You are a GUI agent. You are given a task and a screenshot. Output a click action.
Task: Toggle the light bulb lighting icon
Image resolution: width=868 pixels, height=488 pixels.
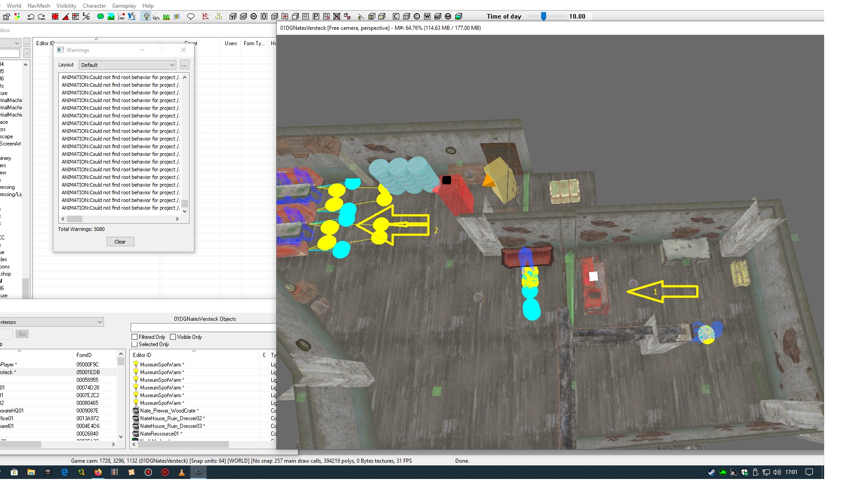146,17
